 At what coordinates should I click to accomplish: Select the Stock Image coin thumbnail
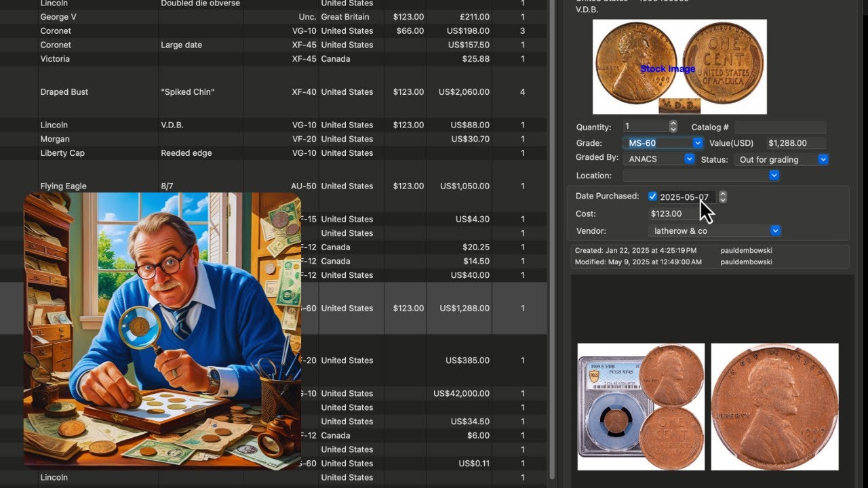[x=679, y=66]
